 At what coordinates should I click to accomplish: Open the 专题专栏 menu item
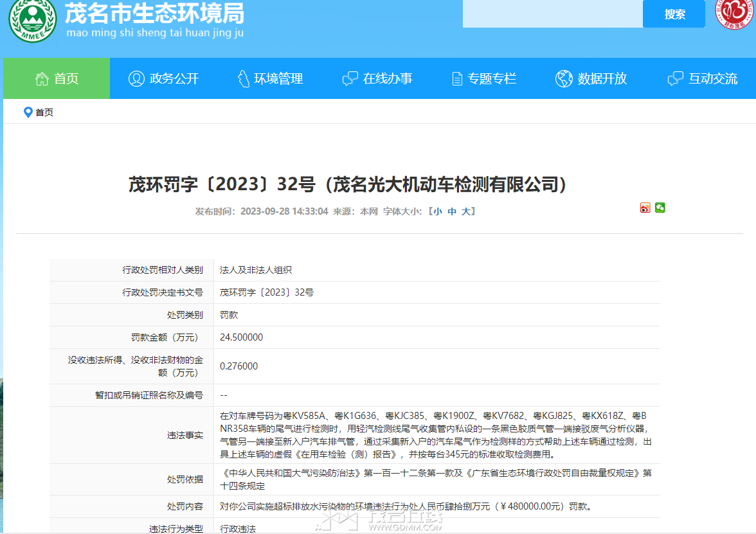click(x=484, y=78)
